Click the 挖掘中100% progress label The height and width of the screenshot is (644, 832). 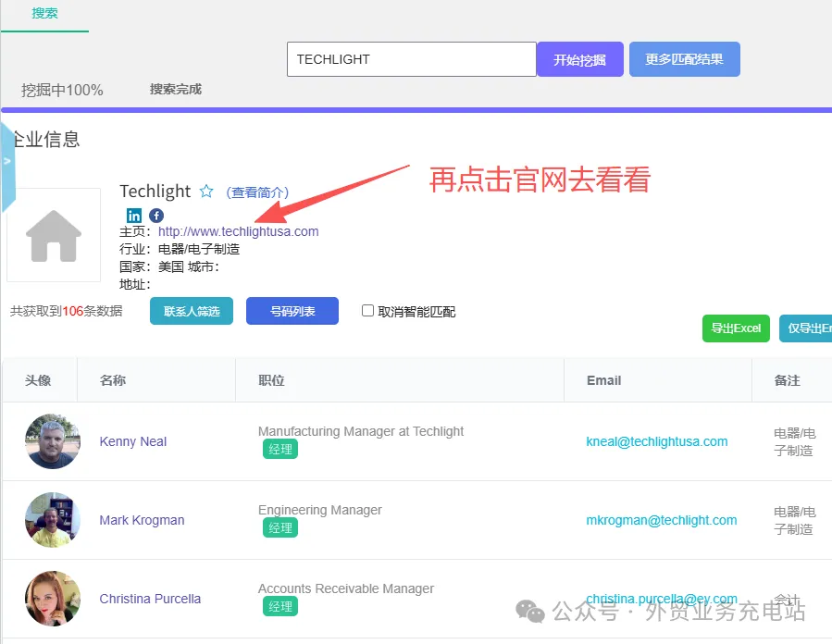click(62, 90)
